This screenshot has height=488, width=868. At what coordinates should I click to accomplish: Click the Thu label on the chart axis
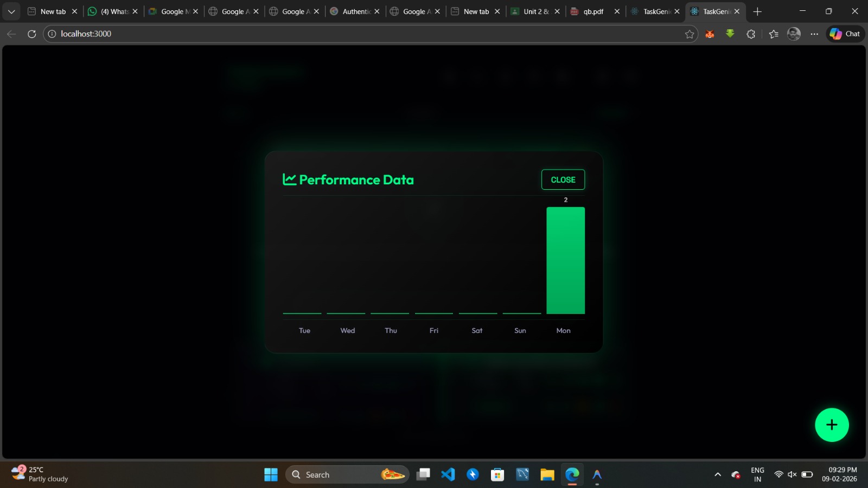point(391,330)
